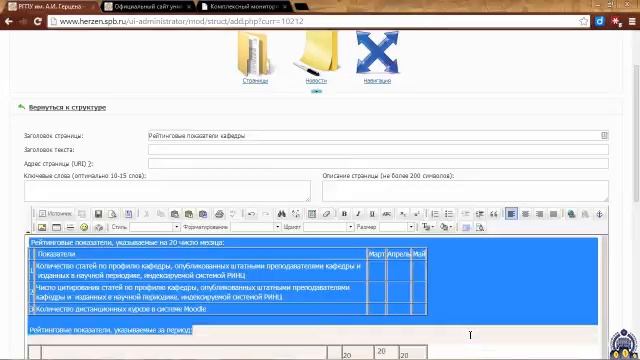The width and height of the screenshot is (640, 360).
Task: Click the page title input field
Action: pyautogui.click(x=378, y=136)
